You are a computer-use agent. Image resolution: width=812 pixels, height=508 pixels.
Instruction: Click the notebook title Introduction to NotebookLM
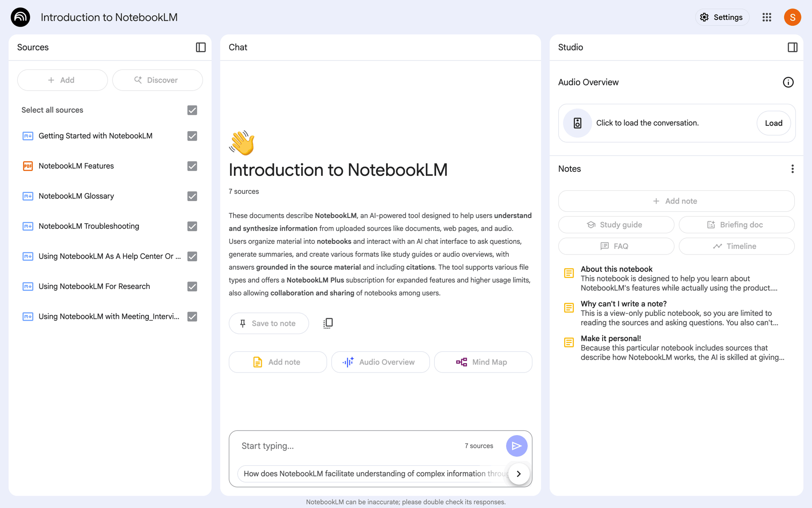(109, 17)
